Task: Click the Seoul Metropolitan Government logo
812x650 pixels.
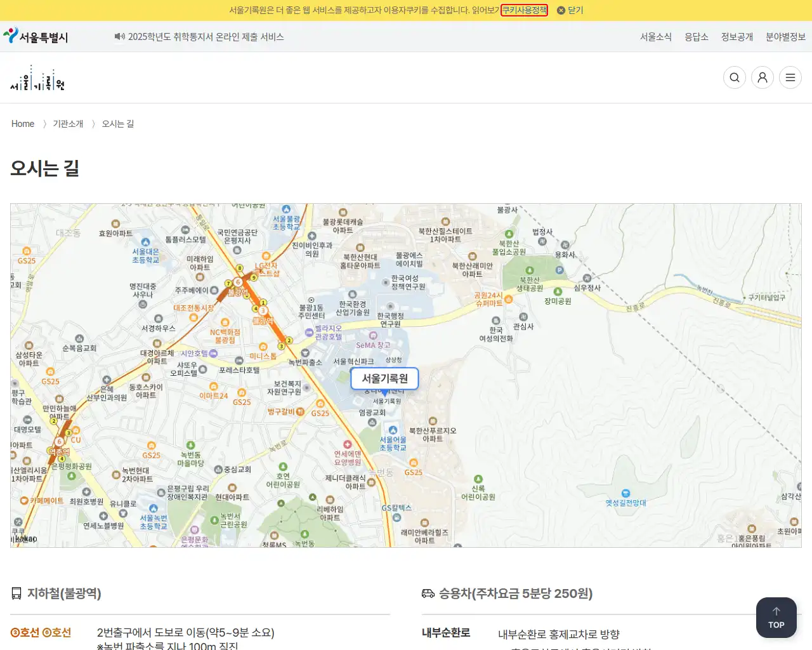Action: pos(36,36)
